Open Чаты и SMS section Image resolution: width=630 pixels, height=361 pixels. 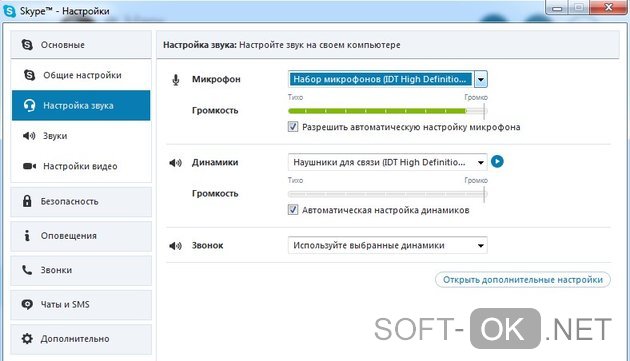(81, 305)
